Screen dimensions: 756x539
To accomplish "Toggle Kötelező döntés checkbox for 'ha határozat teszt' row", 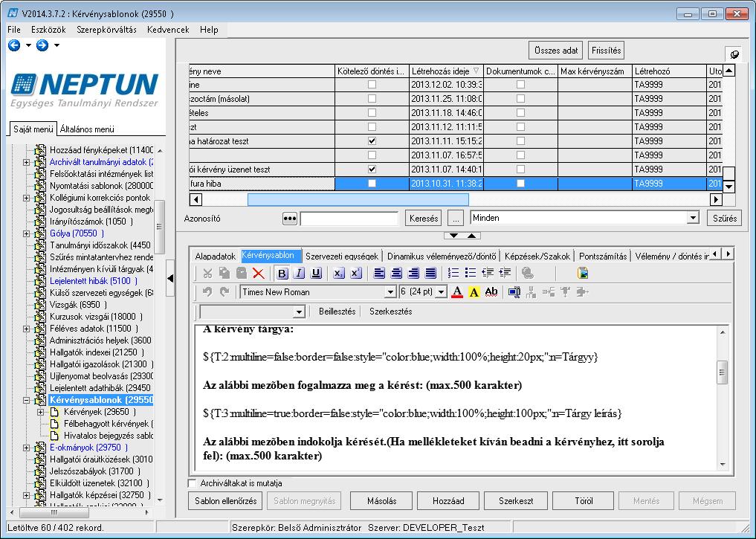I will point(372,141).
